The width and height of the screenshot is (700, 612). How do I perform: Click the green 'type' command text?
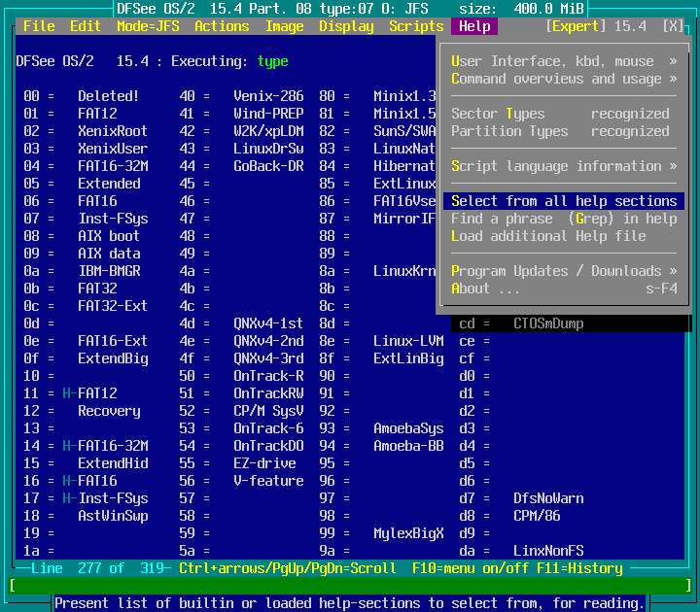[x=273, y=61]
